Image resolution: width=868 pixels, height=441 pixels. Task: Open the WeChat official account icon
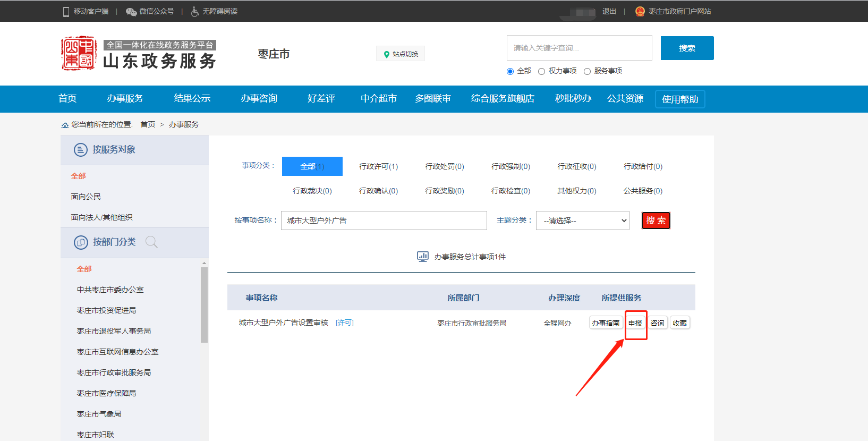131,12
